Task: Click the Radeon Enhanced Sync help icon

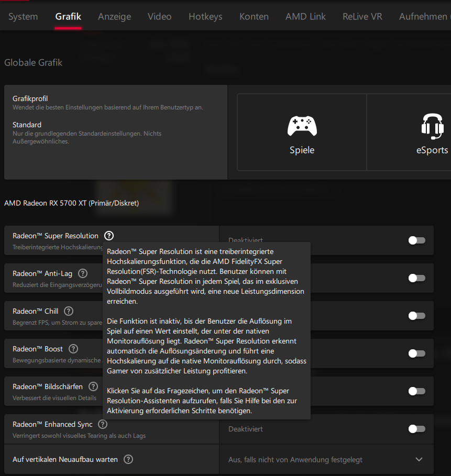Action: point(103,424)
